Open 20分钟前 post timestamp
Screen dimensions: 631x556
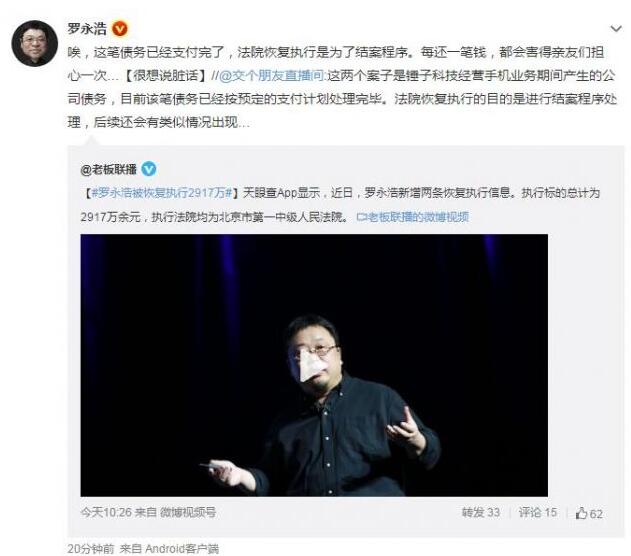91,548
